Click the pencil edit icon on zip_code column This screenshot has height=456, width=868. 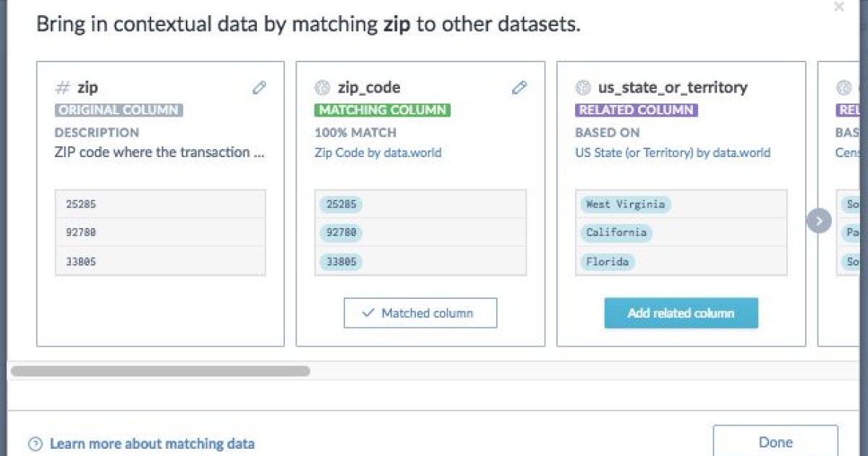pos(519,87)
